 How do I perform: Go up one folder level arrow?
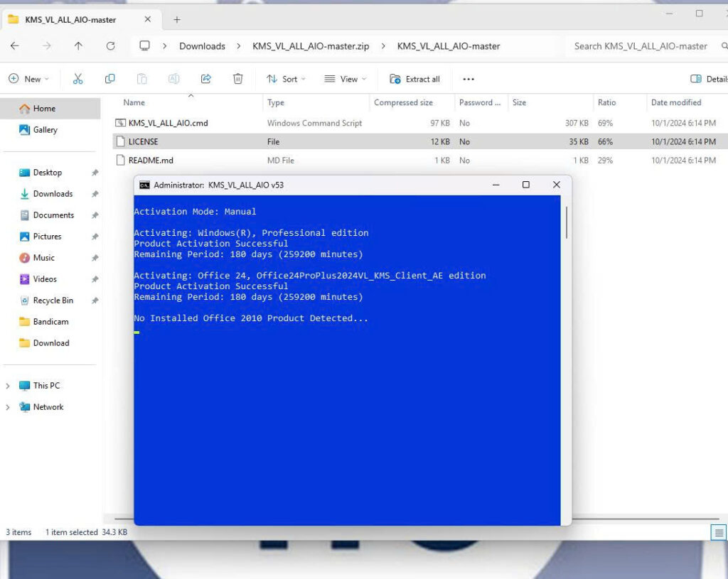[x=78, y=46]
